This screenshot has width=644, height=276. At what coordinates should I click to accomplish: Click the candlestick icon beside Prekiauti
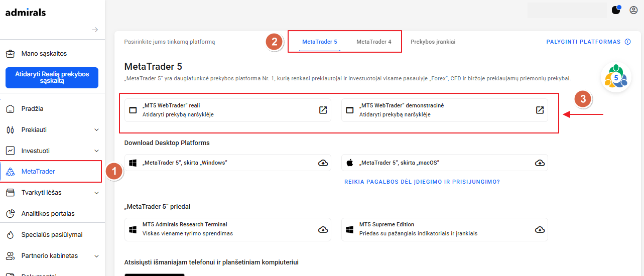click(10, 130)
